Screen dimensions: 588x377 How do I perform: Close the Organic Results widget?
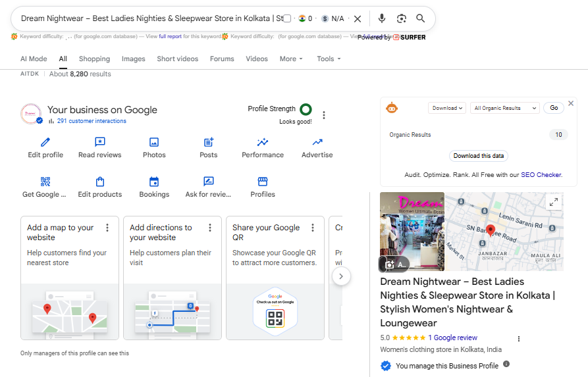click(571, 103)
